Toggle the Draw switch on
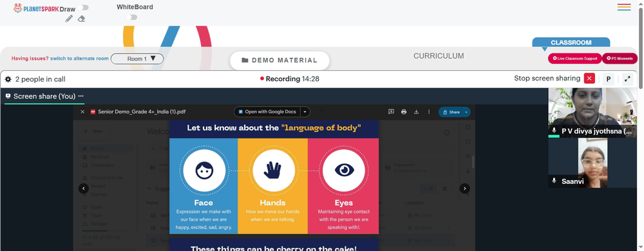Image resolution: width=644 pixels, height=251 pixels. click(83, 8)
